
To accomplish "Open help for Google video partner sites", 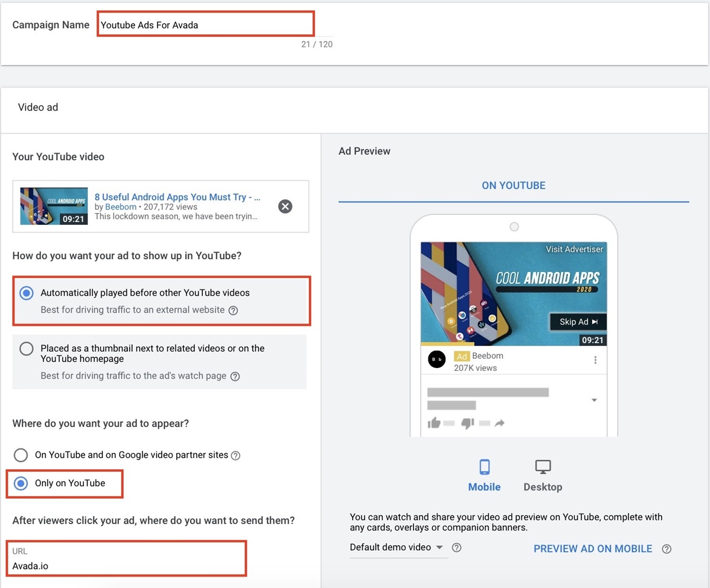I will coord(235,455).
